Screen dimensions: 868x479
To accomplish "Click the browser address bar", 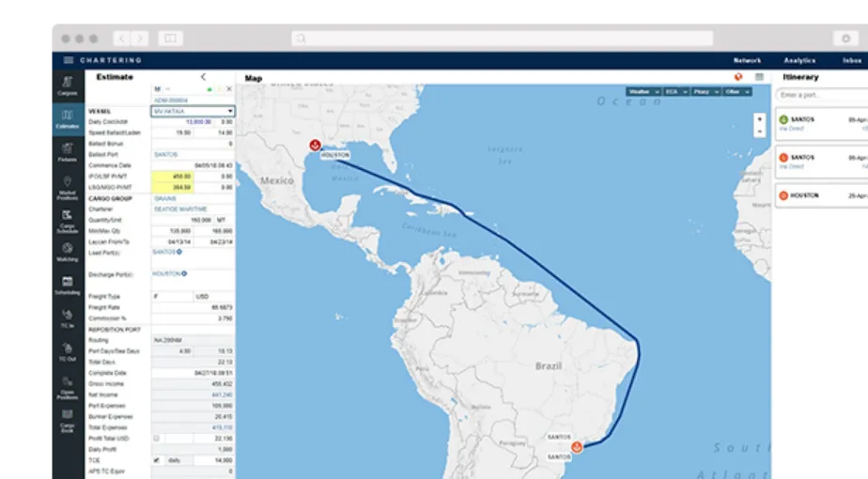I will coord(502,39).
